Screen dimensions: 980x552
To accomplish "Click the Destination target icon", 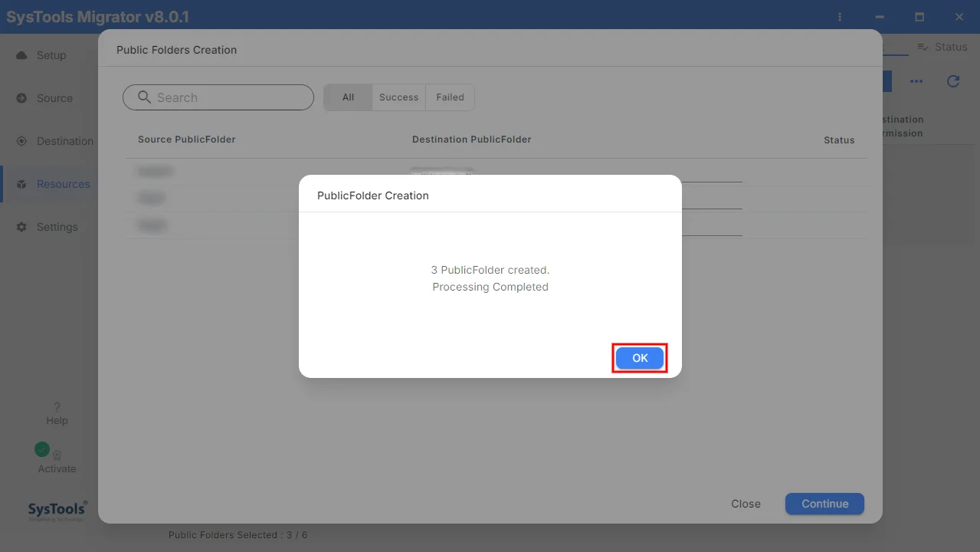I will pos(21,141).
